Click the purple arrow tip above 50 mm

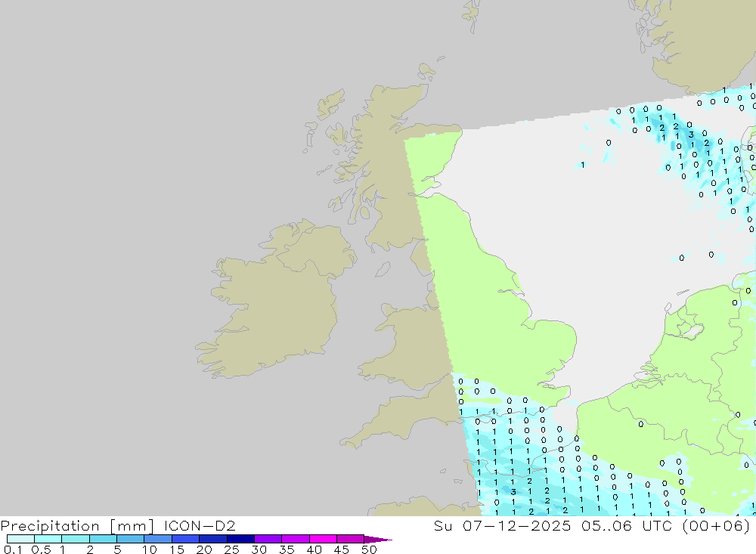[x=377, y=540]
